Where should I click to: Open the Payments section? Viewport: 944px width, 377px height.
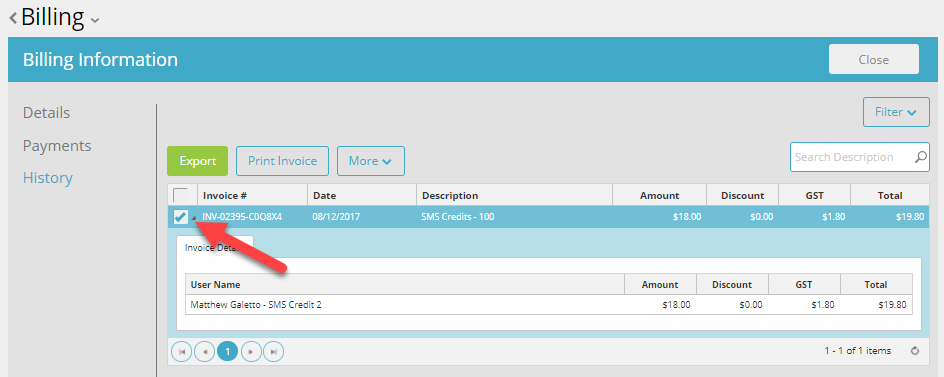coord(57,146)
